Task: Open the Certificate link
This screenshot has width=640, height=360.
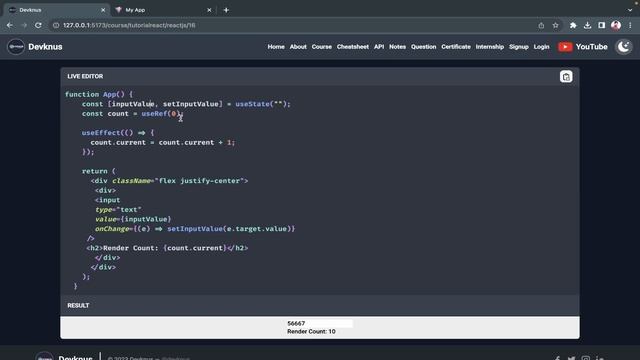Action: pos(456,47)
